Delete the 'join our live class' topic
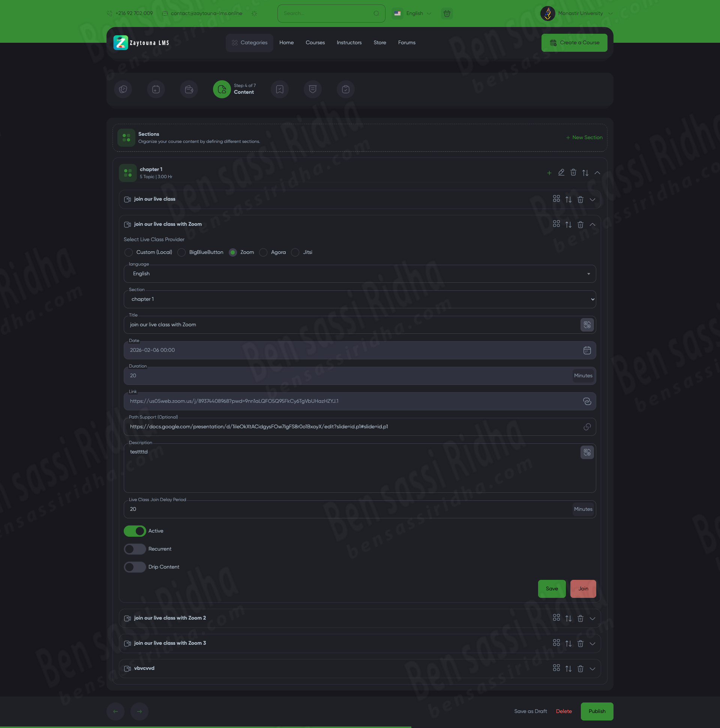 [x=580, y=200]
